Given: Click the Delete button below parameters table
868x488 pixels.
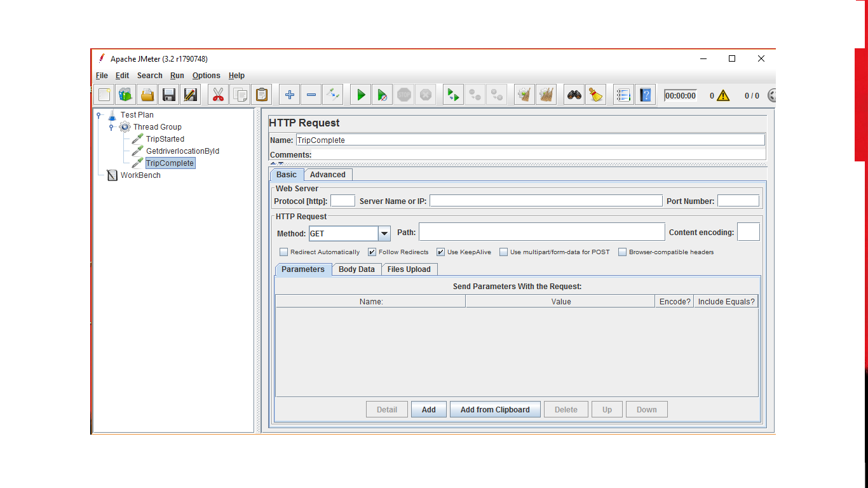Looking at the screenshot, I should pyautogui.click(x=566, y=410).
